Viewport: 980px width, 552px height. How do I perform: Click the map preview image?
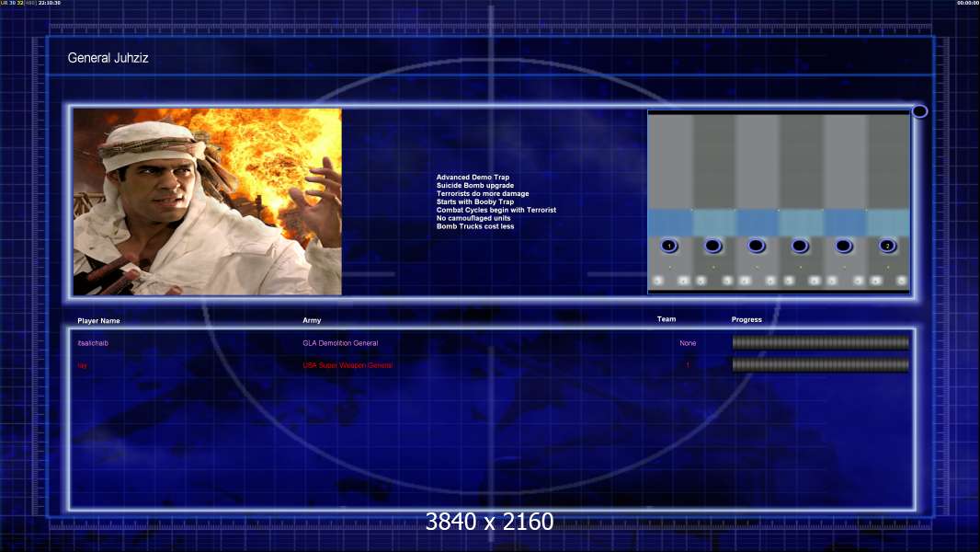pyautogui.click(x=779, y=201)
